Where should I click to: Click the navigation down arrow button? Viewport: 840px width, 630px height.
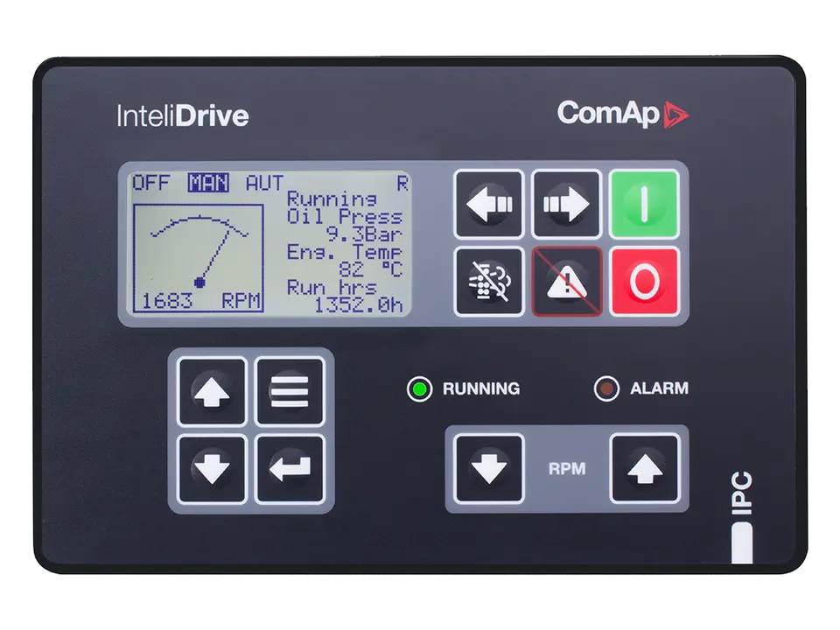pos(212,469)
